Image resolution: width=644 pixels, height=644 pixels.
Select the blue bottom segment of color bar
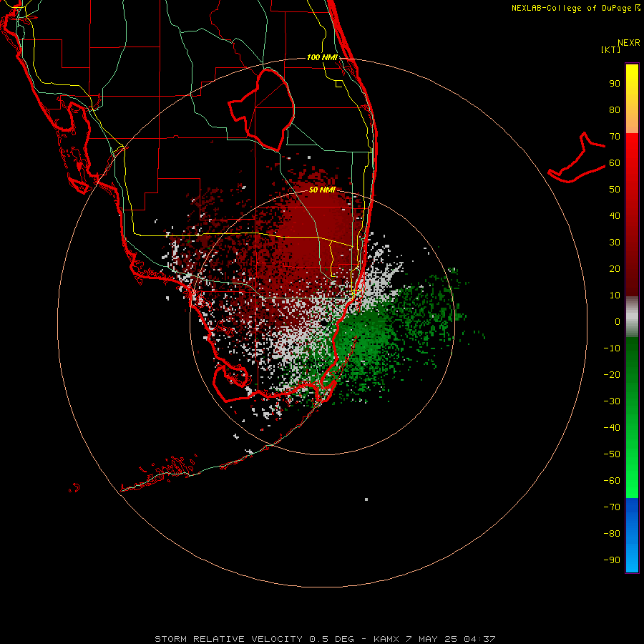[x=632, y=535]
